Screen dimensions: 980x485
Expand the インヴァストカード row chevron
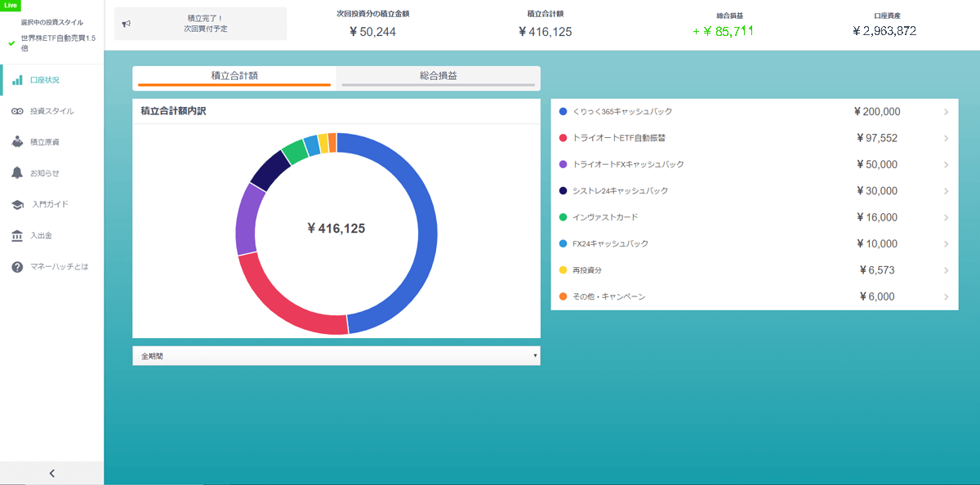[x=946, y=217]
